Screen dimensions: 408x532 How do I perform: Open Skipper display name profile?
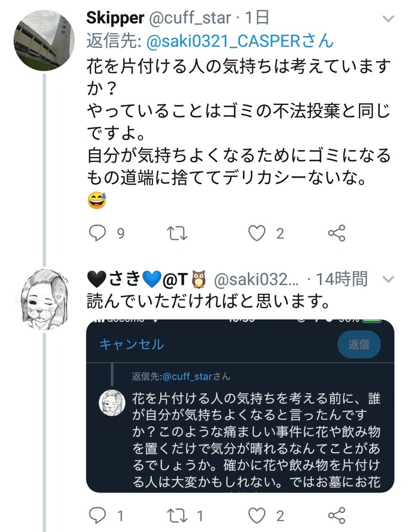(115, 18)
